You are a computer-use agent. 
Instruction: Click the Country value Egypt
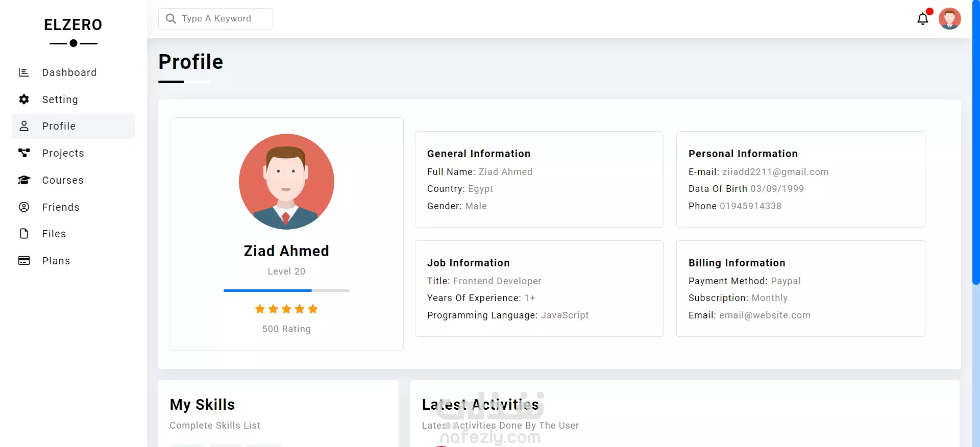[480, 189]
